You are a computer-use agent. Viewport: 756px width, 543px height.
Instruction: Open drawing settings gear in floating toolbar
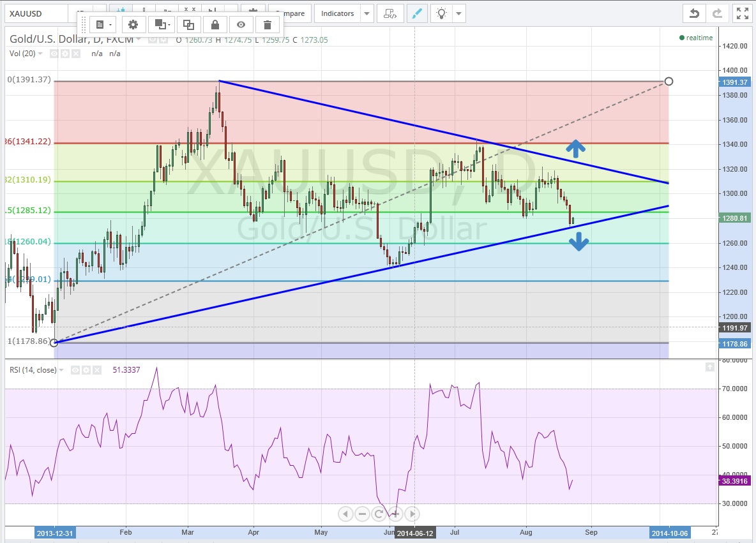point(133,25)
